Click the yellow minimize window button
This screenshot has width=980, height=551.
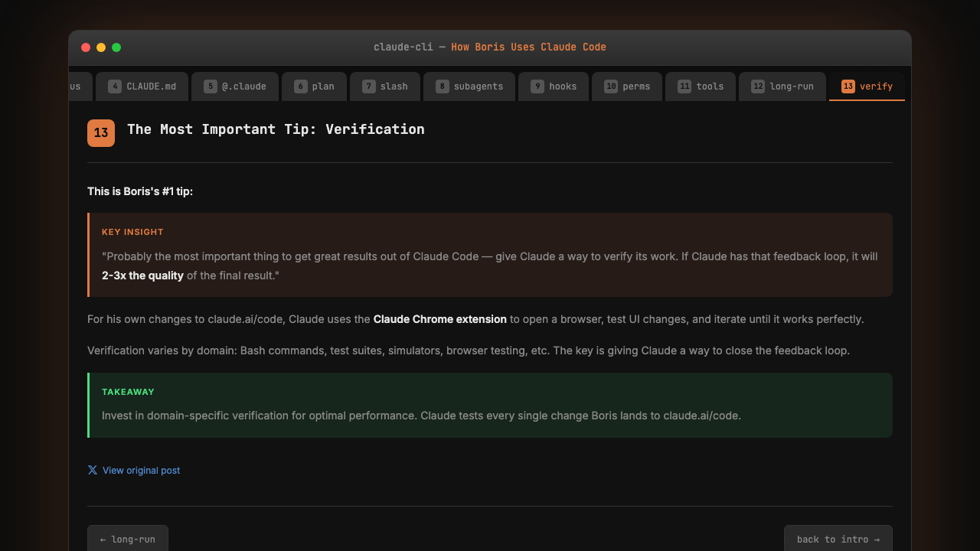point(101,47)
